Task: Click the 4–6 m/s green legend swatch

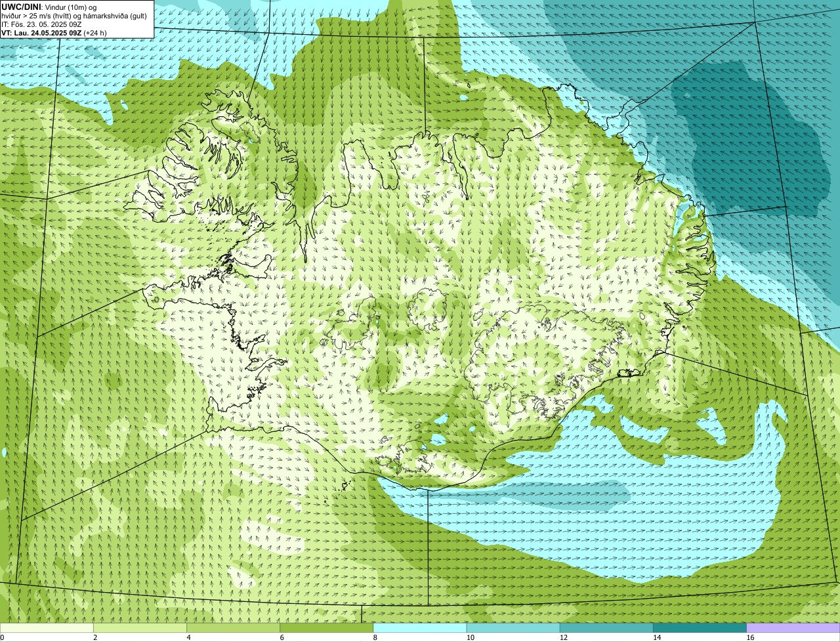Action: click(x=234, y=628)
